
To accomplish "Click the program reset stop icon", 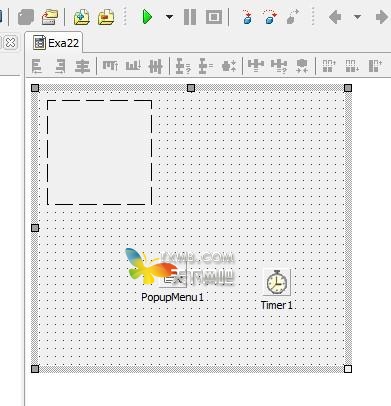I will point(214,17).
